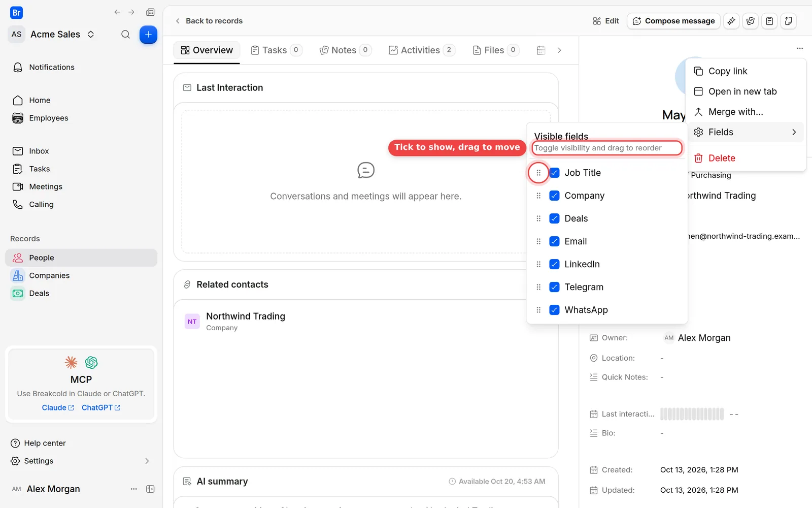This screenshot has width=812, height=508.
Task: Click the blue plus create button
Action: [148, 35]
